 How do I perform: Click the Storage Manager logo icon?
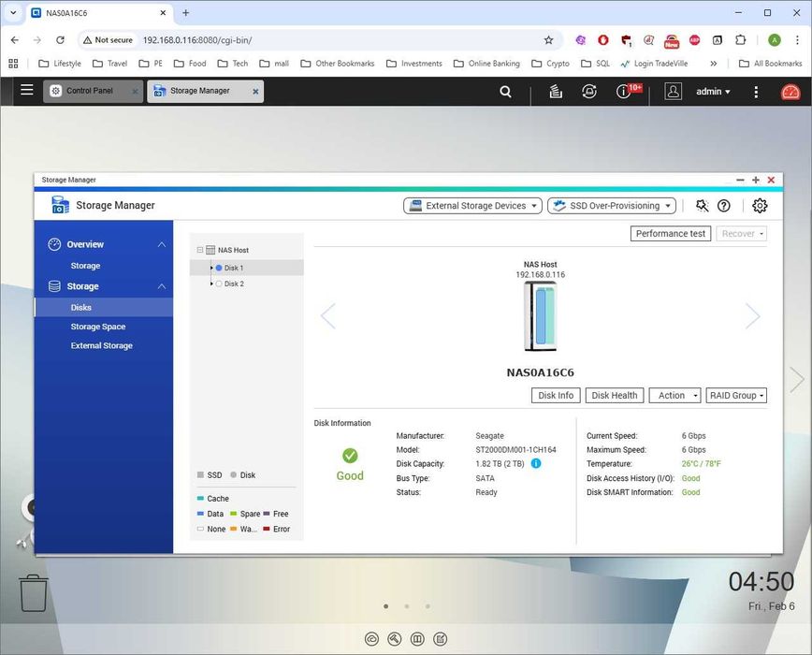60,205
